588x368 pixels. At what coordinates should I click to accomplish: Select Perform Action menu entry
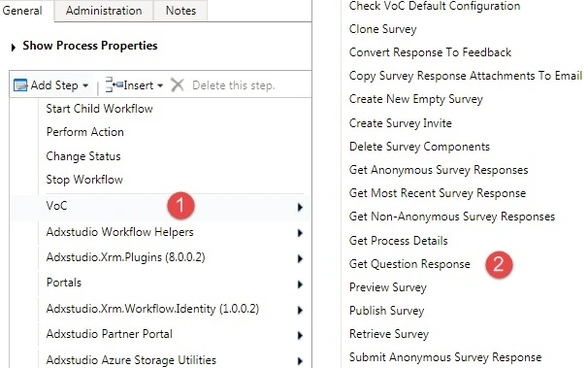pos(85,132)
